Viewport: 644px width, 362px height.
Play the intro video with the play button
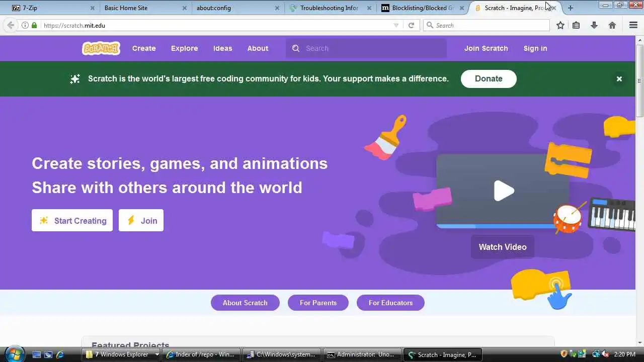[504, 191]
